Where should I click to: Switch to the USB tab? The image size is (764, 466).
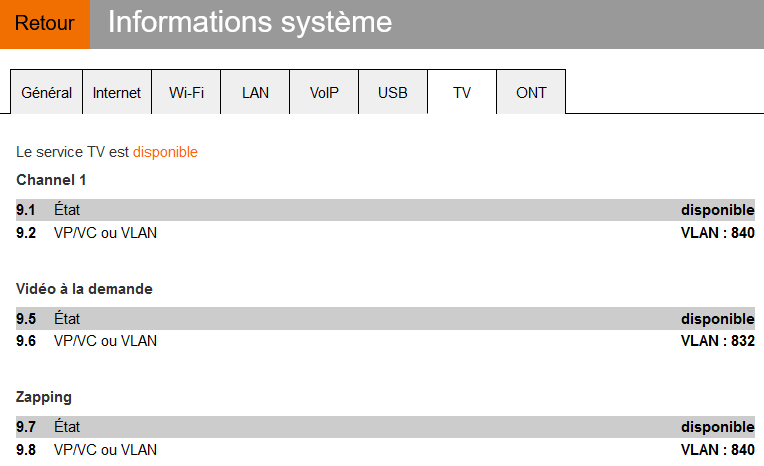393,92
